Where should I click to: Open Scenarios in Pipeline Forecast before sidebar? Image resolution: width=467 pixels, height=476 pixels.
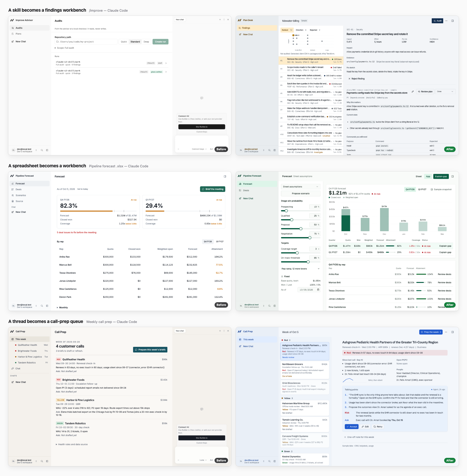pos(29,195)
